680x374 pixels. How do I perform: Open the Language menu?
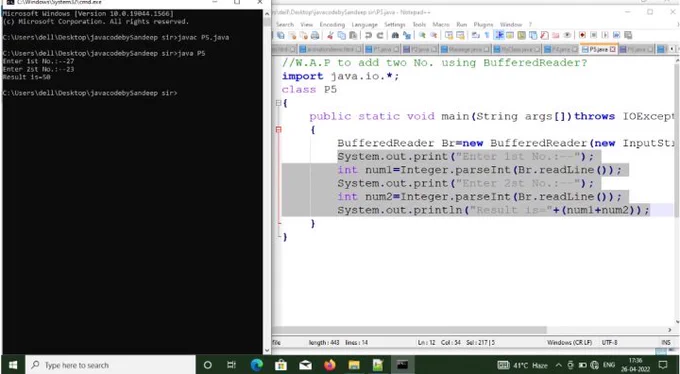click(364, 24)
